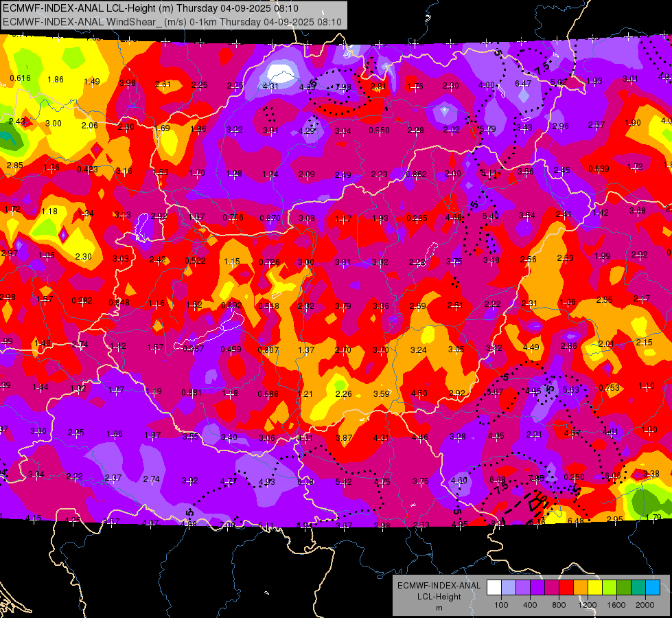The width and height of the screenshot is (672, 618).
Task: Click the teal legend swatch
Action: pyautogui.click(x=638, y=587)
